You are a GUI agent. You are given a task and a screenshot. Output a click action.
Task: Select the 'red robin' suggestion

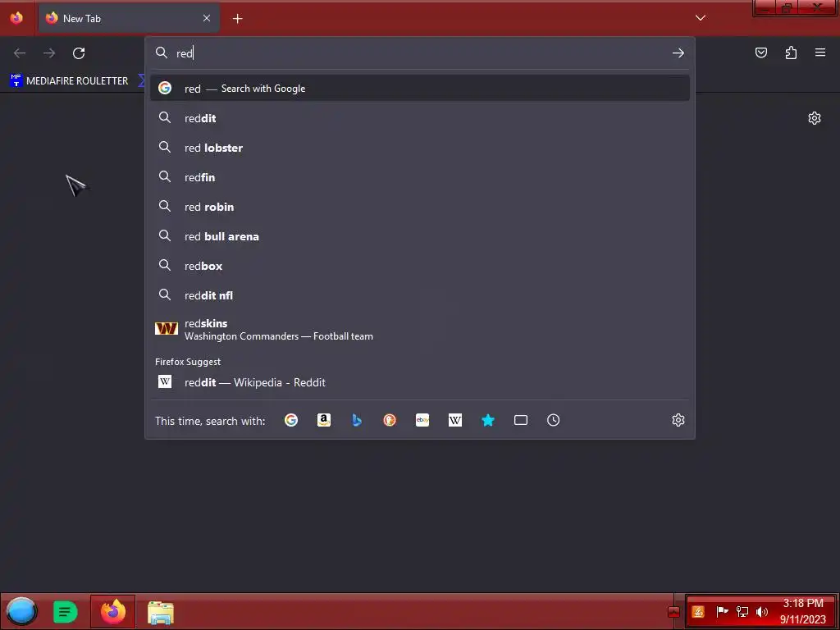[x=420, y=206]
